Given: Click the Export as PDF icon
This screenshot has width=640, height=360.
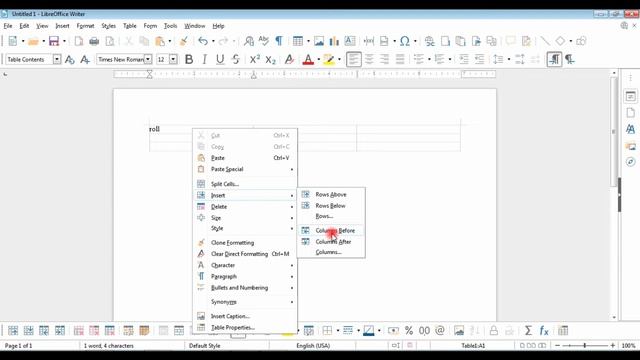Looking at the screenshot, I should (78, 41).
